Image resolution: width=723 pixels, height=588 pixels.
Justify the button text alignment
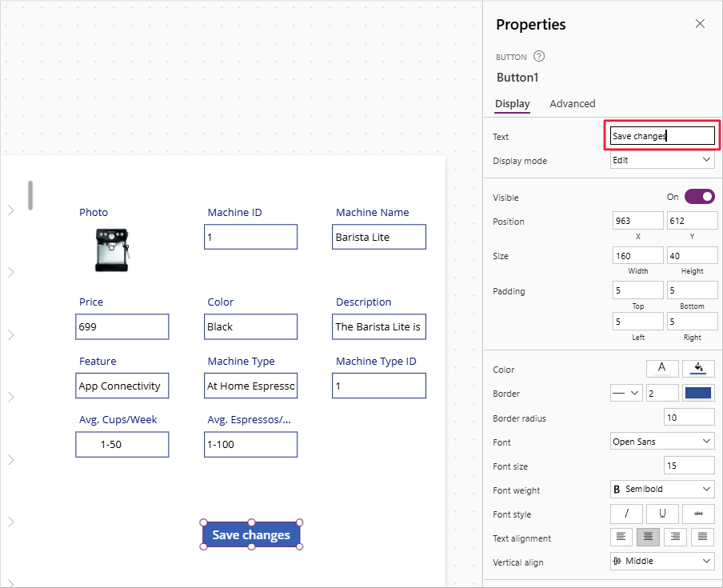tap(702, 537)
